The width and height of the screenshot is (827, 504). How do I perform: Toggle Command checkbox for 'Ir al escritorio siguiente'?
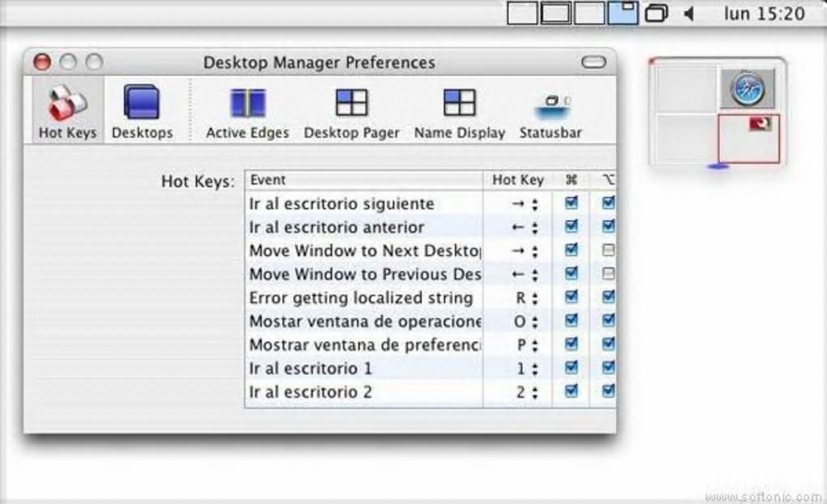[x=572, y=203]
